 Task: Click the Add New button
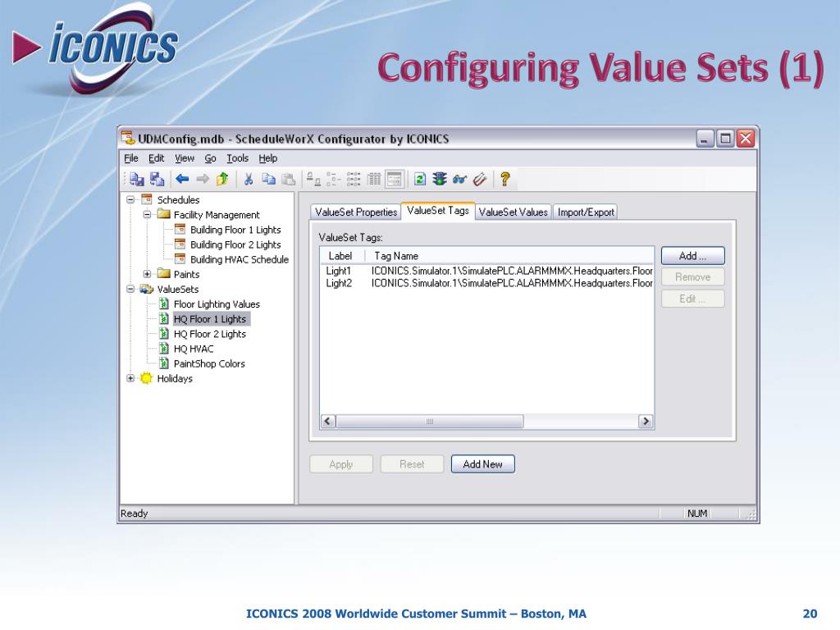click(482, 464)
